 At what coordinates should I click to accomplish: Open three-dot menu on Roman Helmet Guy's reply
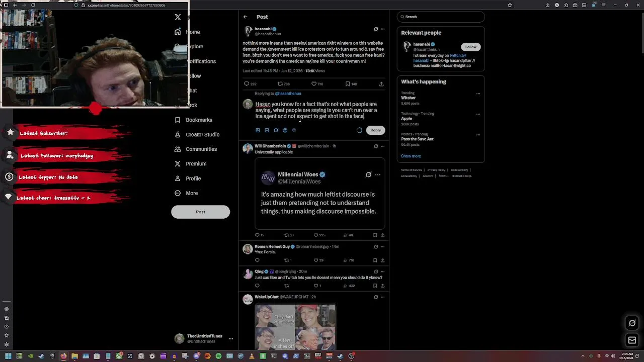click(383, 247)
